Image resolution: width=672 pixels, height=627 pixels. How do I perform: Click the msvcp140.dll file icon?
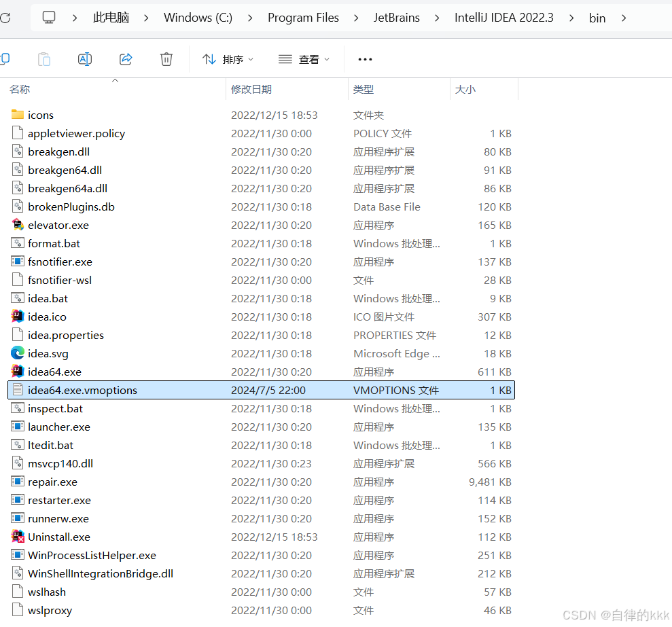18,463
